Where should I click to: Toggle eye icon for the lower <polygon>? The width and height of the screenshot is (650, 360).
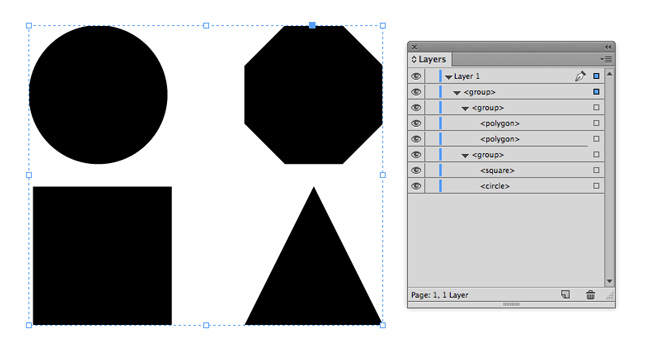pos(416,139)
